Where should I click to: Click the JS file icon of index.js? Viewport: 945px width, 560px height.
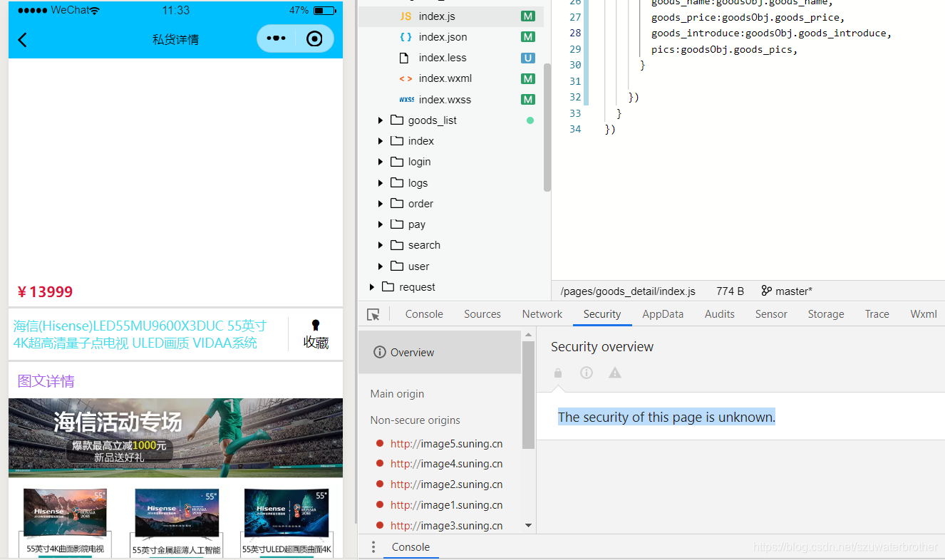[406, 16]
